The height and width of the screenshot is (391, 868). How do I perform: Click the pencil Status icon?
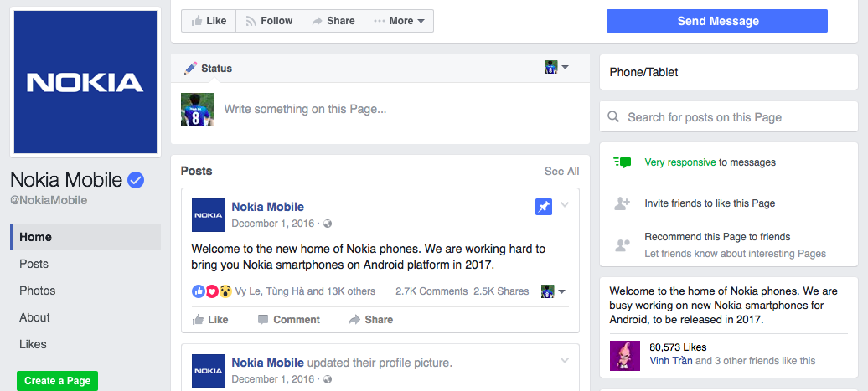191,68
